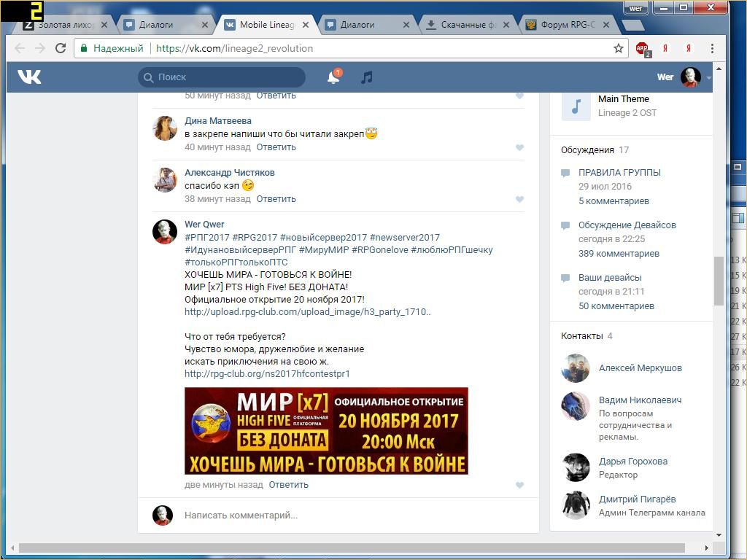
Task: Open contact Дмитрий Пигарёв
Action: (638, 499)
